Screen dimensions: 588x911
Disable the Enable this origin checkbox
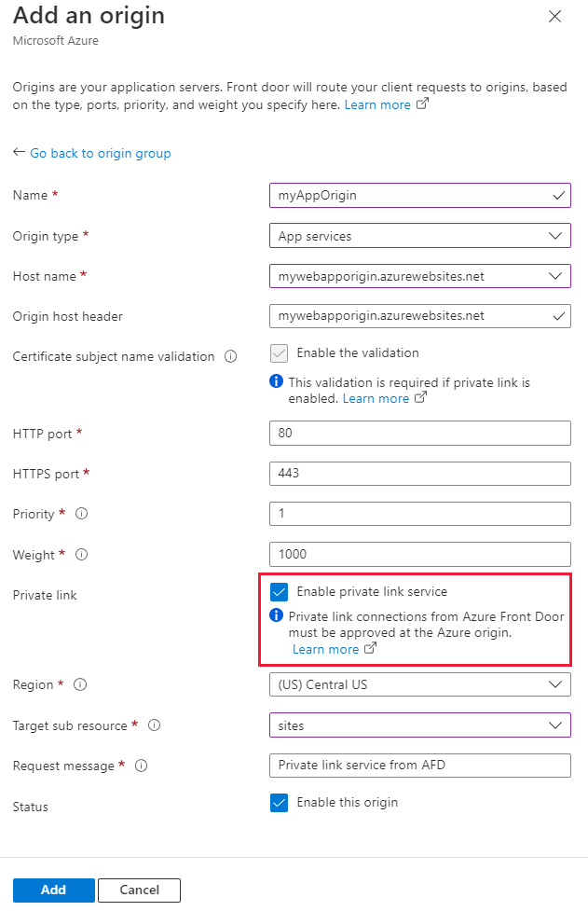tap(279, 802)
